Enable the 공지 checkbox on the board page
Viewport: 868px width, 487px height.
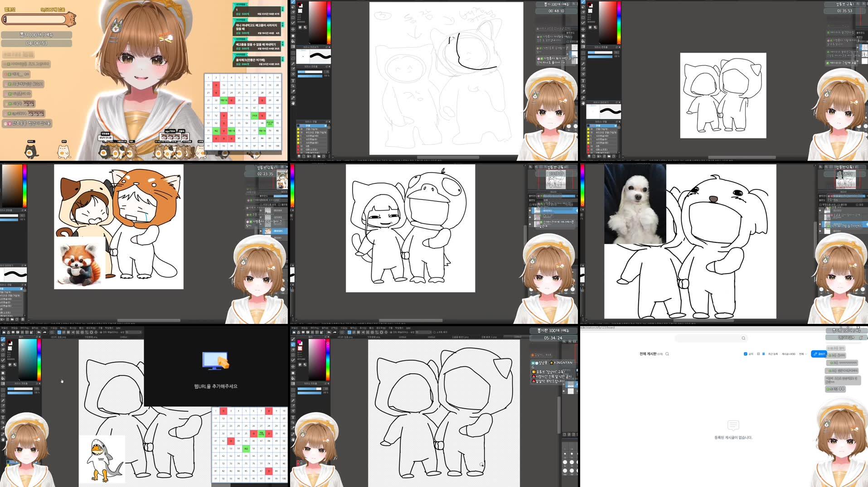tap(745, 354)
